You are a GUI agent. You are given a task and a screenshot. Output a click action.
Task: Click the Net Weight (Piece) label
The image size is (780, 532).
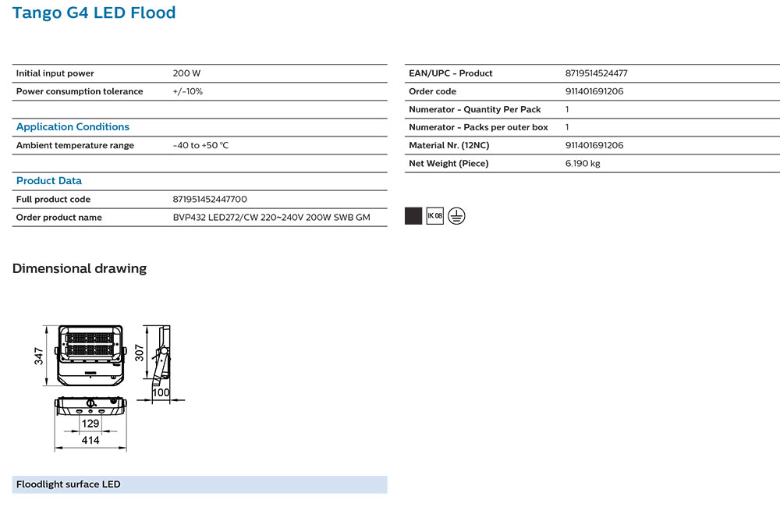(x=448, y=163)
